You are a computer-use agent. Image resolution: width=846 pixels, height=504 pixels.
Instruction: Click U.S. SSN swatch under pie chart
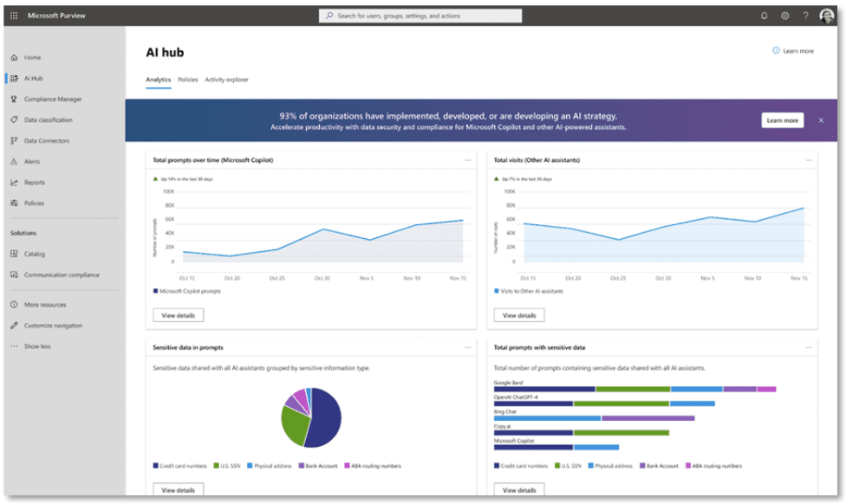[x=217, y=466]
